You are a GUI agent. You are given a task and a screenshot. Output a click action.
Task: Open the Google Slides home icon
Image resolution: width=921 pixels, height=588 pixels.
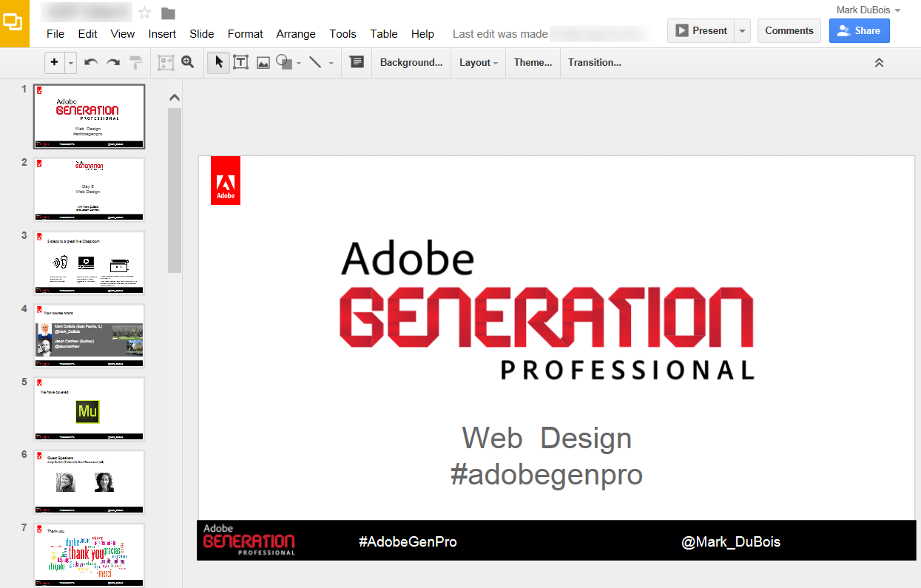[x=14, y=23]
